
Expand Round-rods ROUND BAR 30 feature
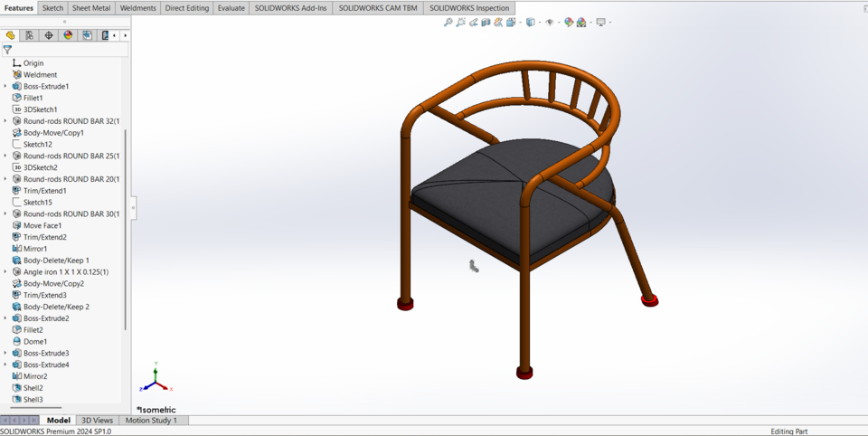[5, 213]
